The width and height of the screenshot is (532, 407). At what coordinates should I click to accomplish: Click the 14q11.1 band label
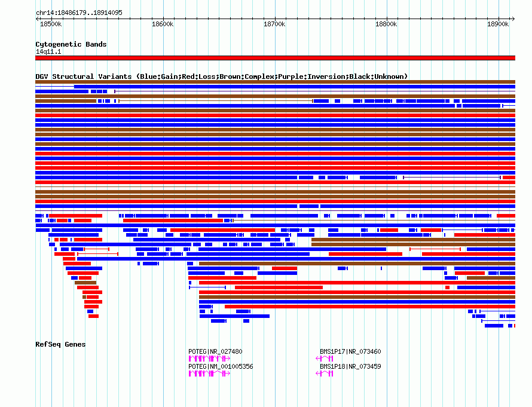coord(48,51)
